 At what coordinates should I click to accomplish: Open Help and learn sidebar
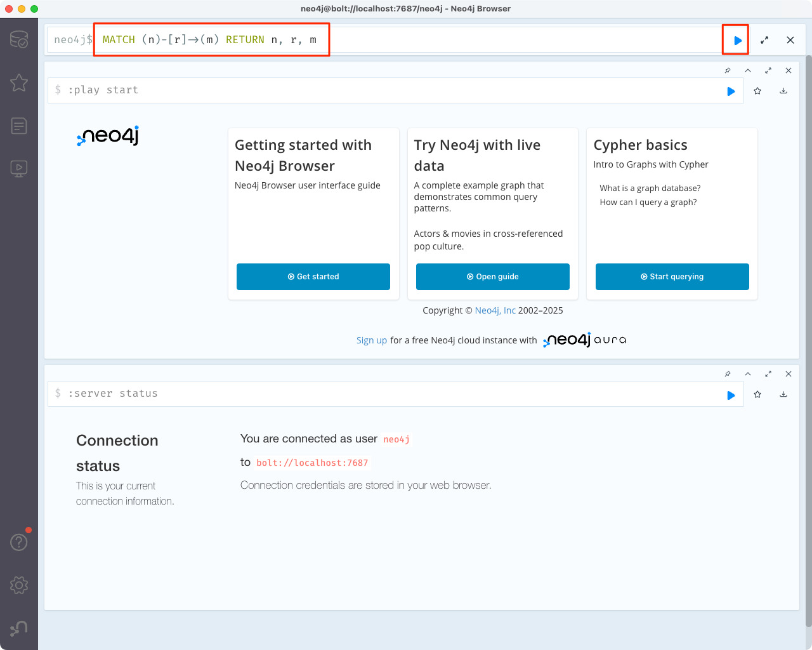19,542
